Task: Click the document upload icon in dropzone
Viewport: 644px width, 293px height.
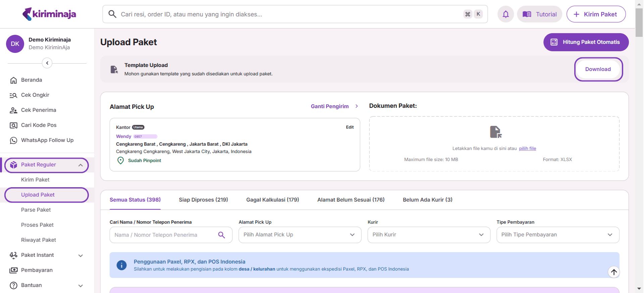Action: 495,132
